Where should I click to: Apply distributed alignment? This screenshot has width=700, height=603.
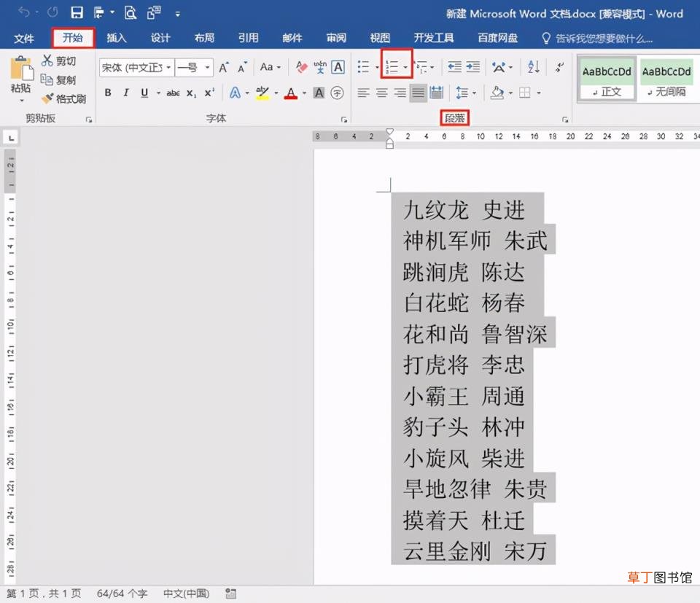[436, 93]
